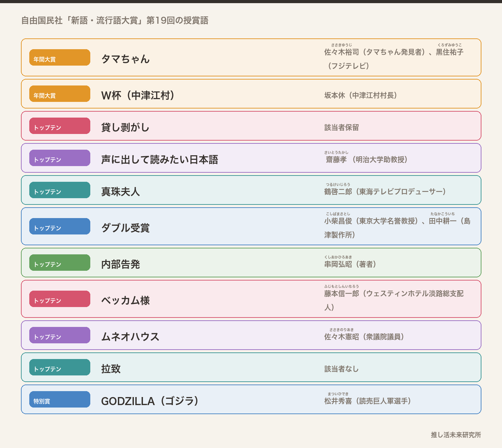Click the トップテン badge beside 貸し剥がし

(60, 126)
